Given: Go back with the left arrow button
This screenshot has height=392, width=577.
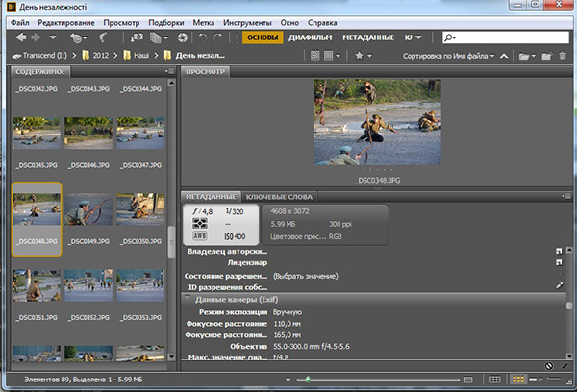Looking at the screenshot, I should click(x=20, y=37).
